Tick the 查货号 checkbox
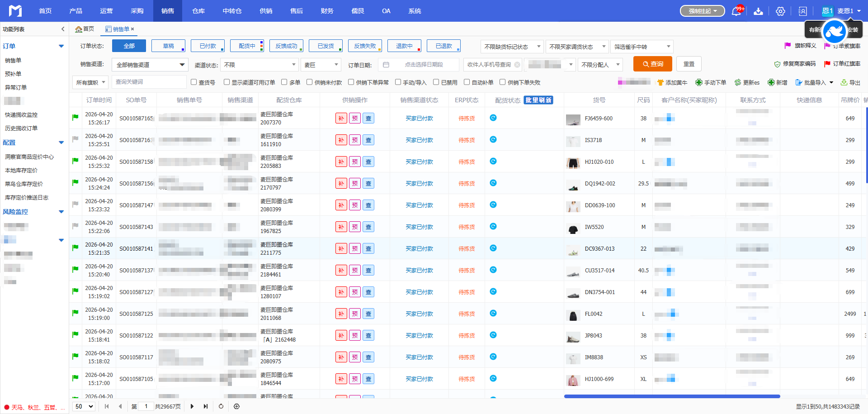Viewport: 868px width, 414px height. tap(194, 82)
